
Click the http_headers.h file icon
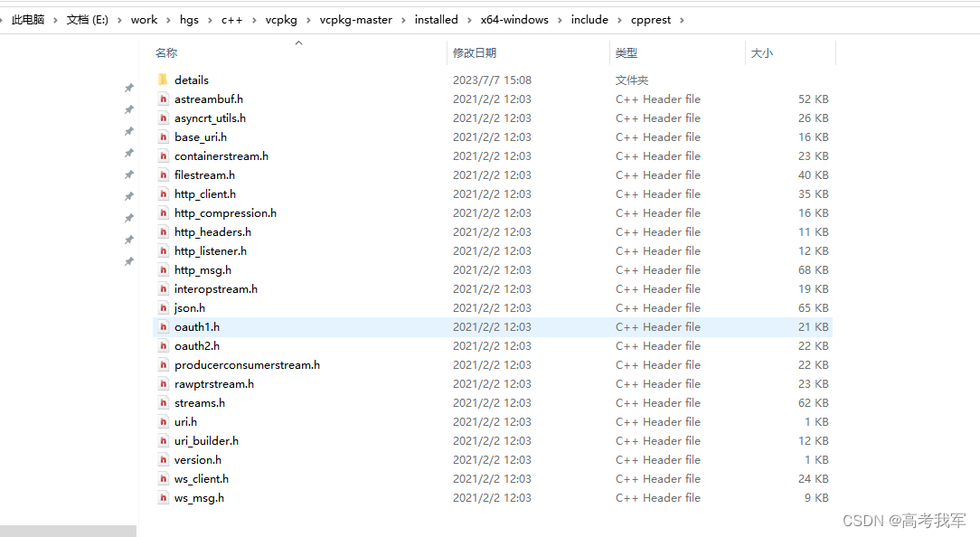tap(163, 232)
